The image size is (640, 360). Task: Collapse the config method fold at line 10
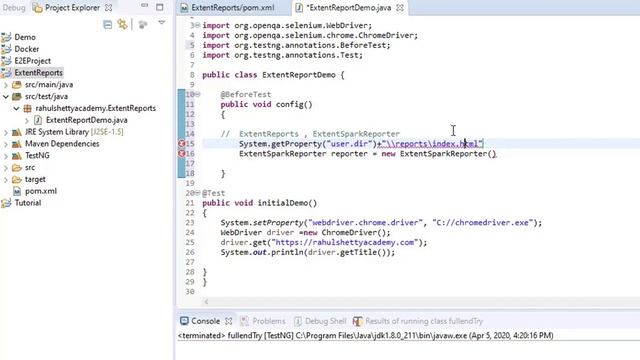tap(198, 94)
